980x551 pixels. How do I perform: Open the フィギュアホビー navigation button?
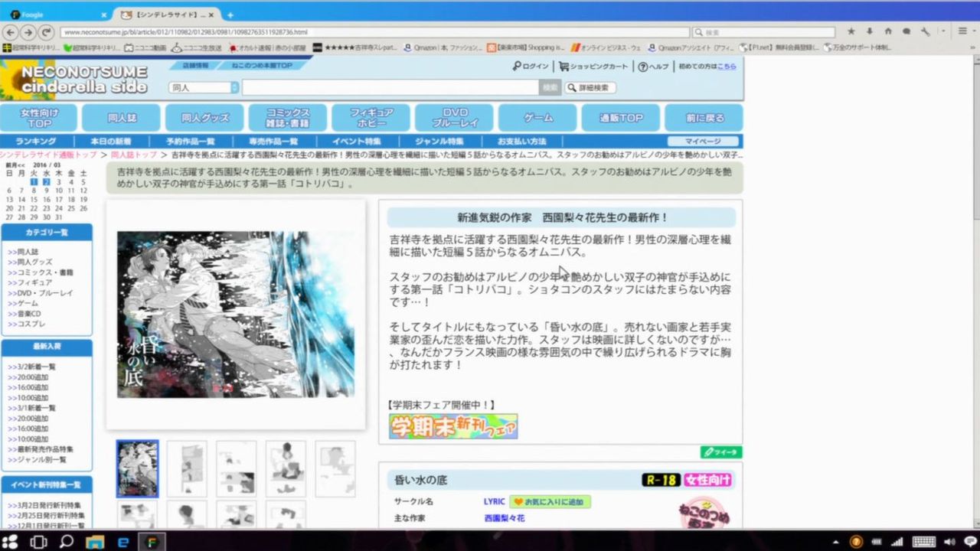371,118
